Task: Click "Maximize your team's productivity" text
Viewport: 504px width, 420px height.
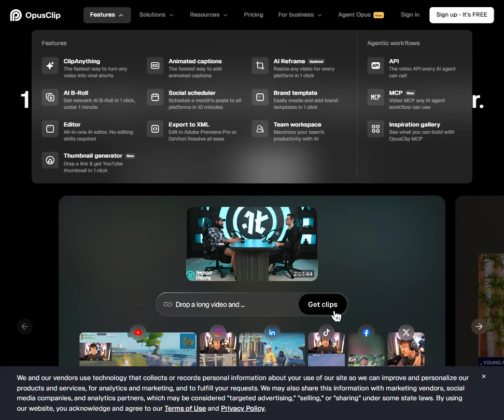Action: point(299,135)
